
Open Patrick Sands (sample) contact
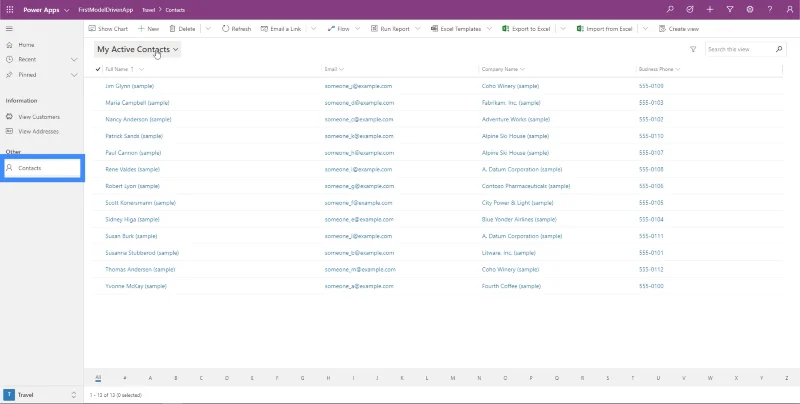(134, 136)
